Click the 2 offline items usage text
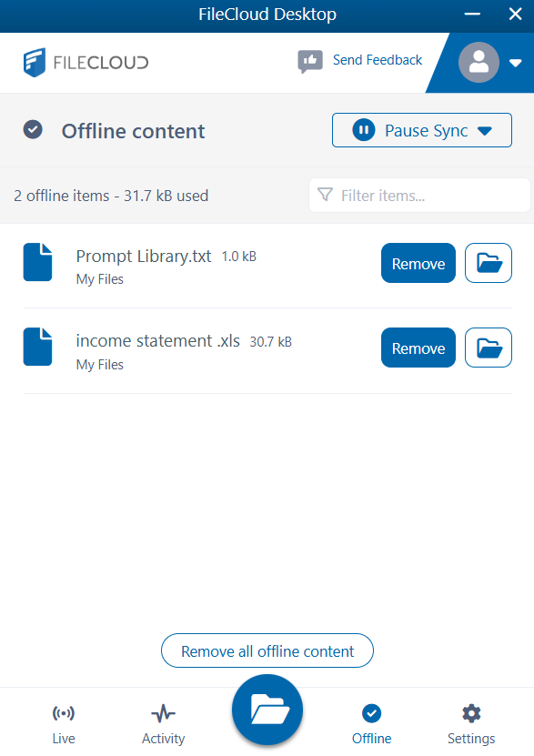534x756 pixels. (x=111, y=196)
